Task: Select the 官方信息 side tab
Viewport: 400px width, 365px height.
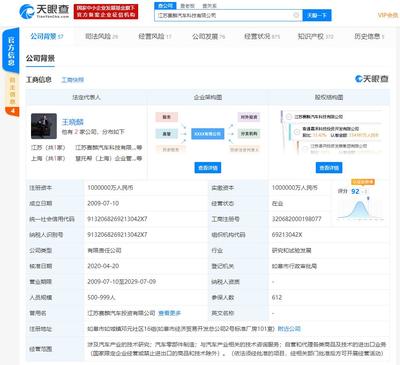Action: pos(11,51)
